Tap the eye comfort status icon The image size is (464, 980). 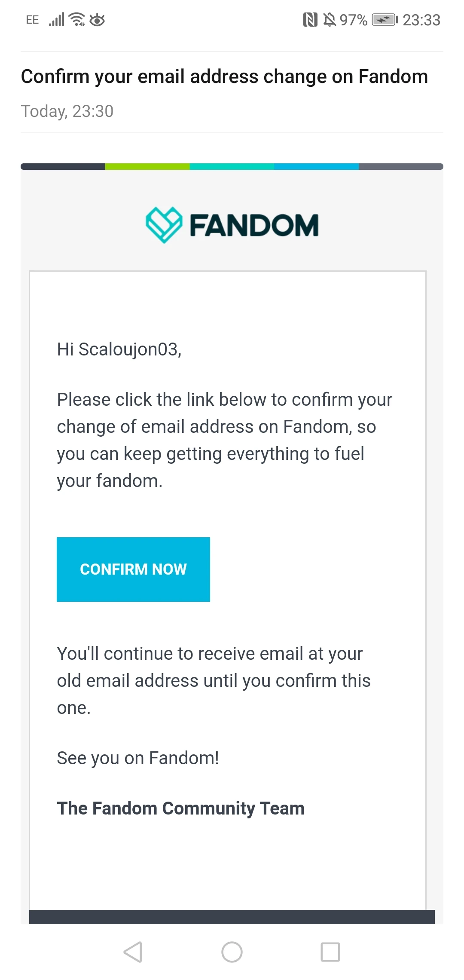click(x=98, y=20)
